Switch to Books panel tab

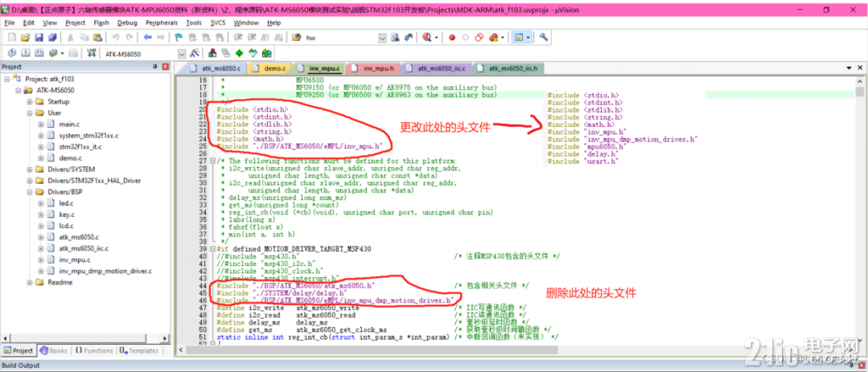tap(53, 350)
